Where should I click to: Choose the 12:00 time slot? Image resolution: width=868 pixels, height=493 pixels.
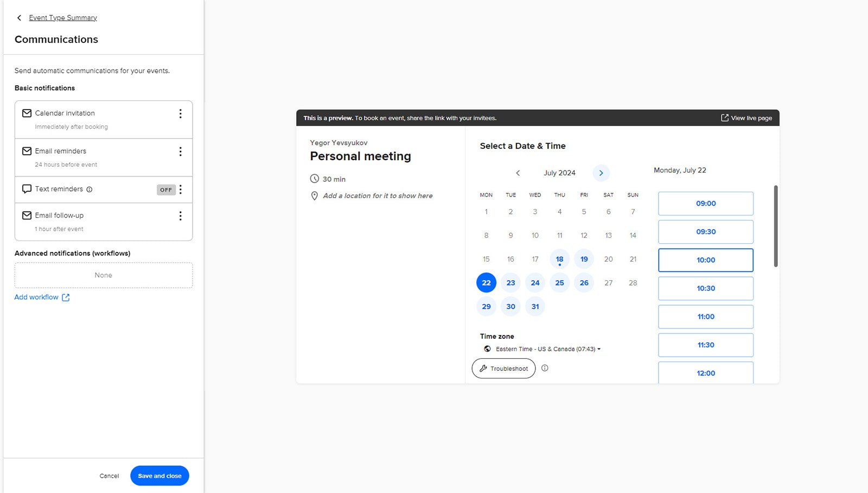pyautogui.click(x=706, y=373)
